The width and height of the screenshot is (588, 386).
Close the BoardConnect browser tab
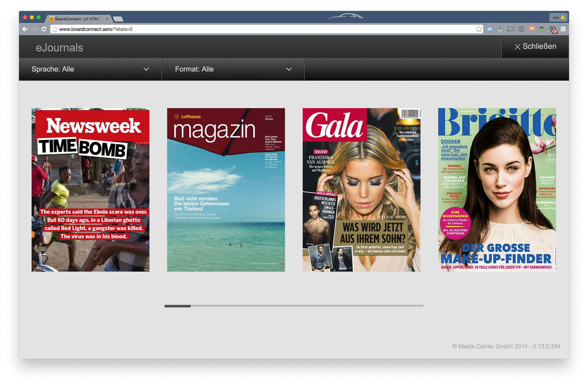tap(107, 19)
